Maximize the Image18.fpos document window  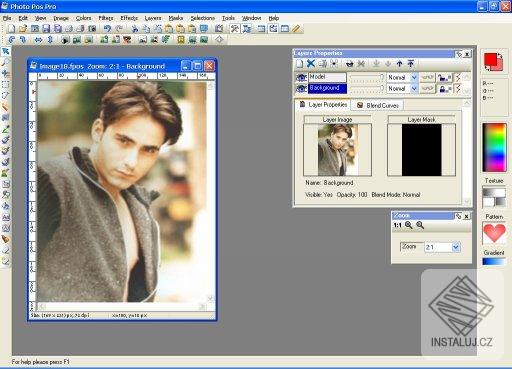point(197,66)
